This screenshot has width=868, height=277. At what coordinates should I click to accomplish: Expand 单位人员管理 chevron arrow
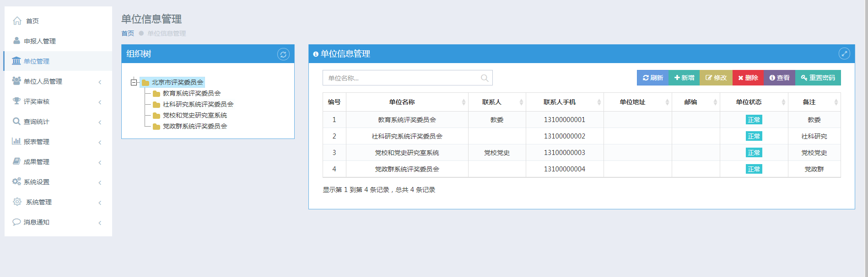100,82
